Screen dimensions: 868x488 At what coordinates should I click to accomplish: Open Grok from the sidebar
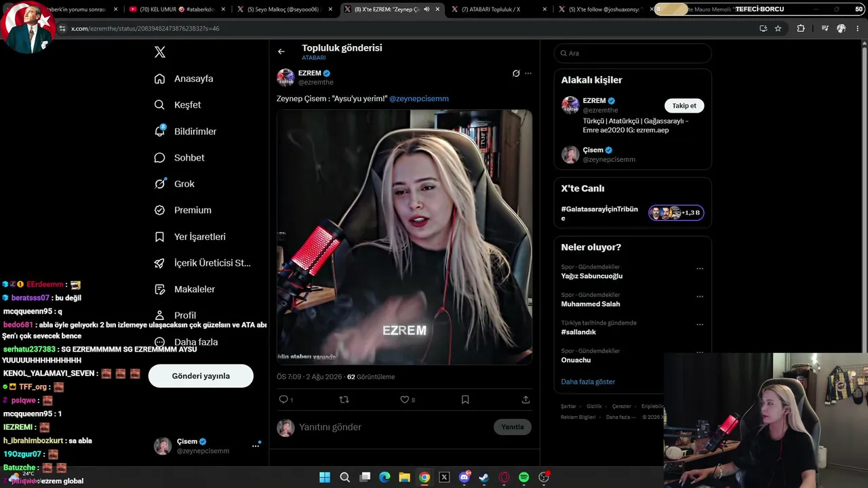click(174, 184)
